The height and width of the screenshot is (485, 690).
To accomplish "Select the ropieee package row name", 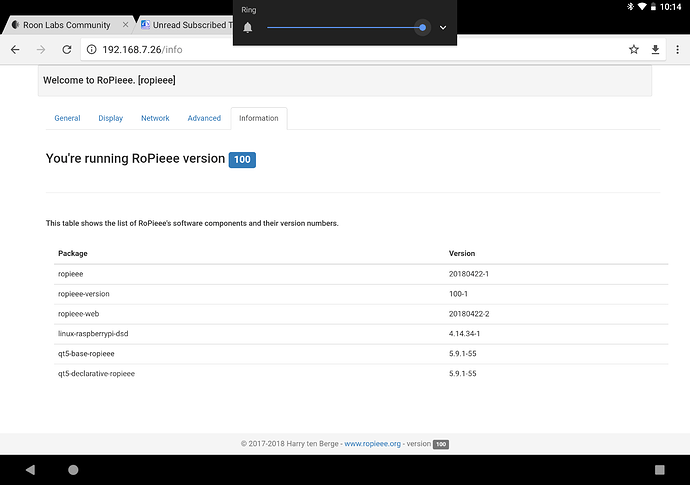I will 70,274.
